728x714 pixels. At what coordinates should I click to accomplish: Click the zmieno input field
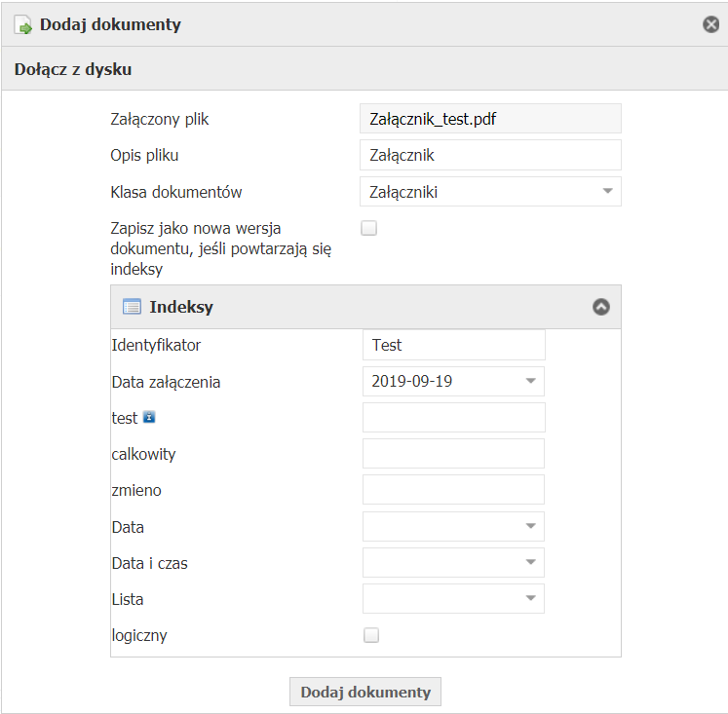coord(453,490)
